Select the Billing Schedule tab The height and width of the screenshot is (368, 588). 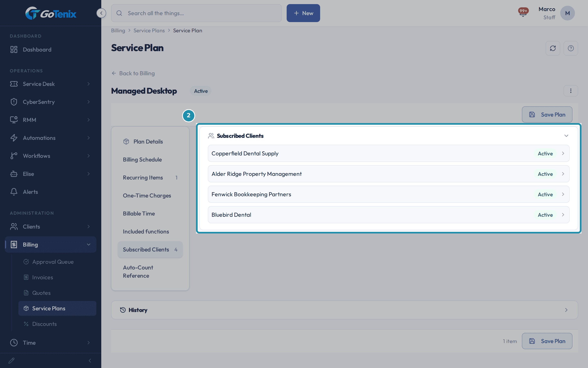[150, 159]
